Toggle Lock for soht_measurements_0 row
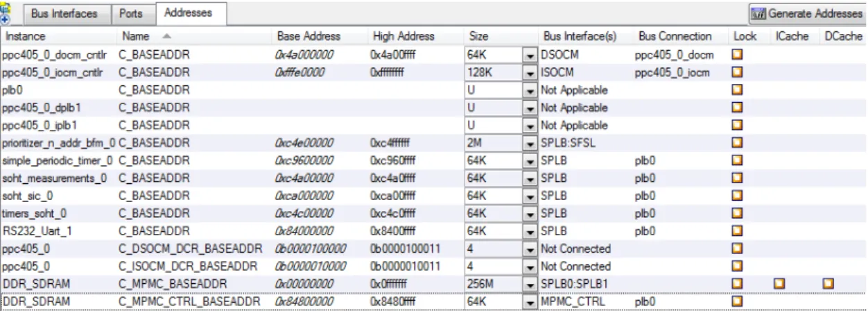The height and width of the screenshot is (311, 868). 738,178
